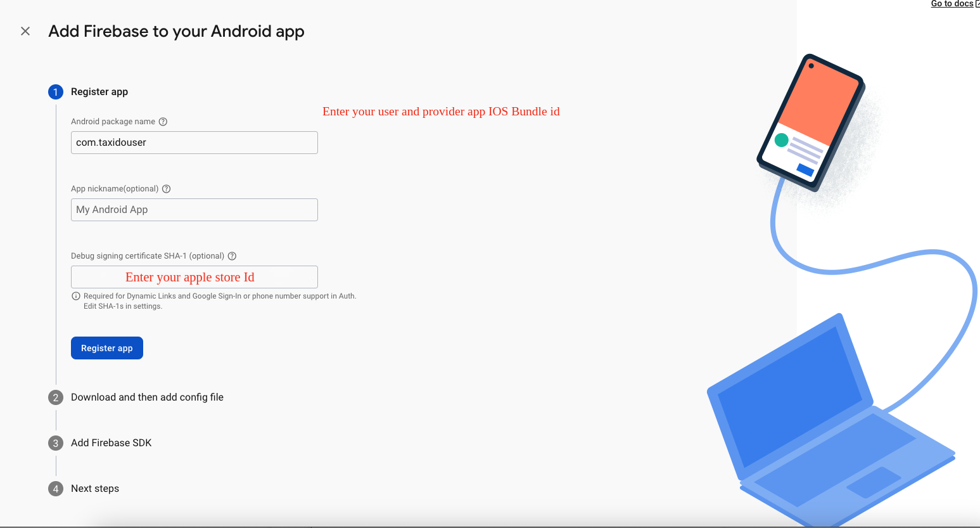Expand the Download and then add config file step
Screen dimensions: 980x528
click(x=147, y=397)
